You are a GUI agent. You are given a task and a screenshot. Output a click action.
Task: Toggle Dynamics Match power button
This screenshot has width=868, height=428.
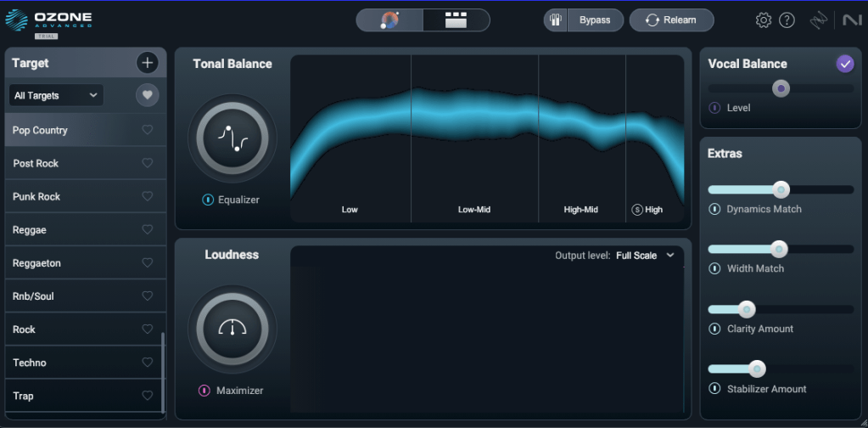pyautogui.click(x=714, y=209)
